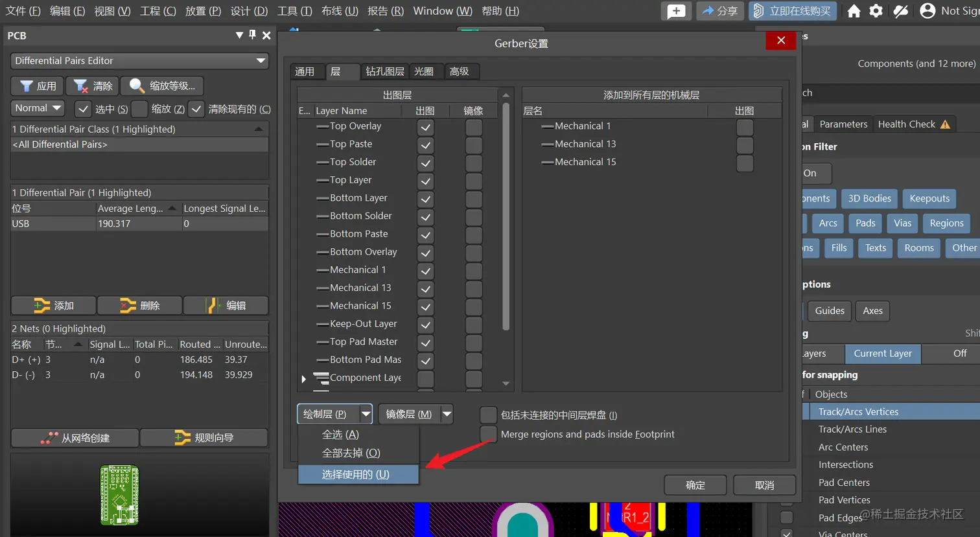The image size is (980, 537).
Task: Toggle 清除现有的 (C) checkbox
Action: coord(196,109)
